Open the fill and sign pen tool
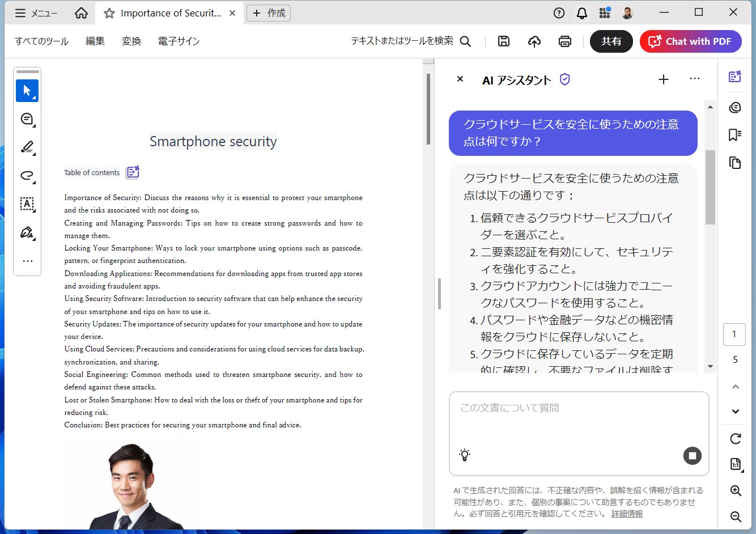Viewport: 756px width, 534px height. (x=27, y=232)
